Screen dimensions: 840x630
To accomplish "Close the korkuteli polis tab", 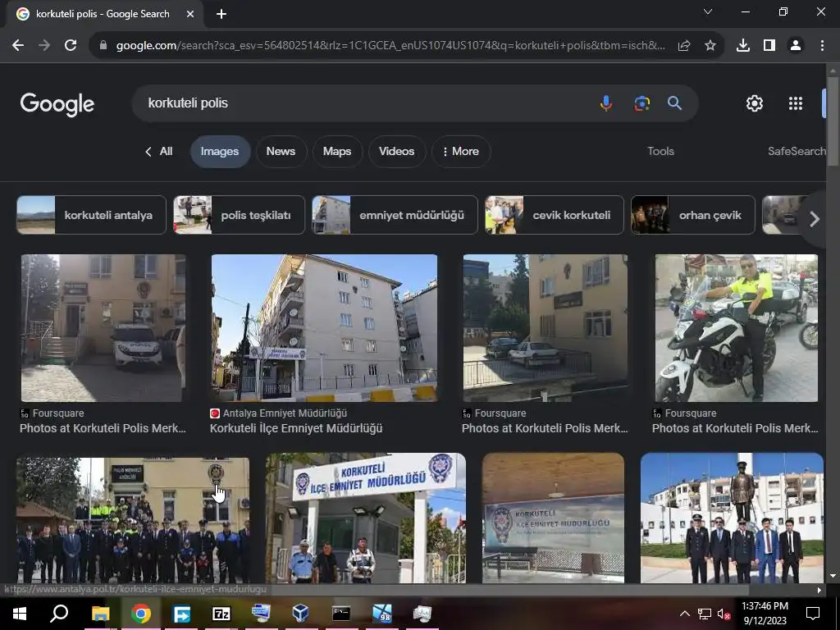I will tap(190, 14).
